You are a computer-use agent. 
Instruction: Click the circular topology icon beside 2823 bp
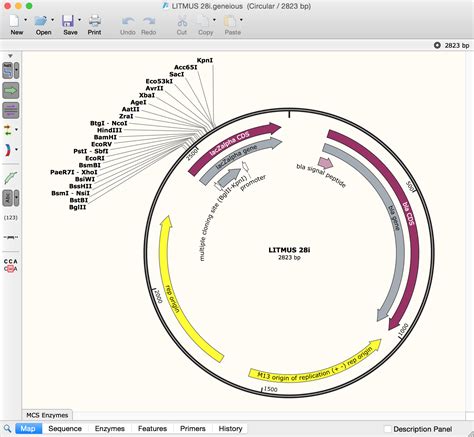point(437,45)
